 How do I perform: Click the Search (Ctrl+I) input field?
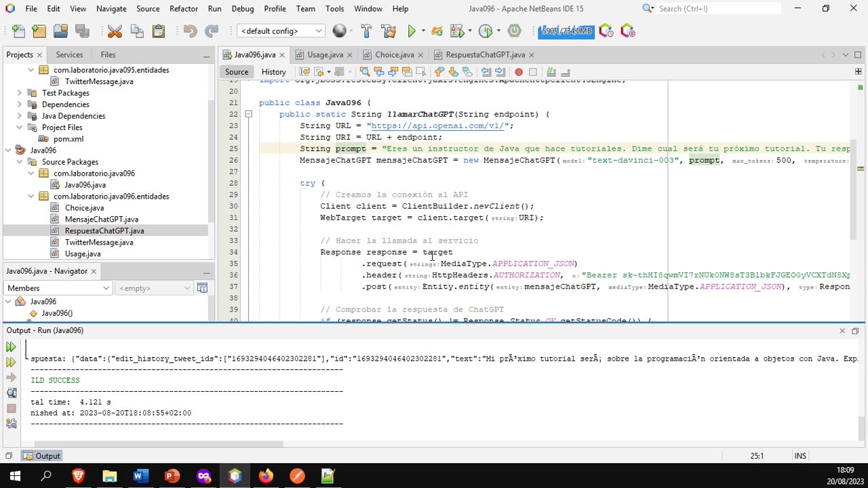719,9
